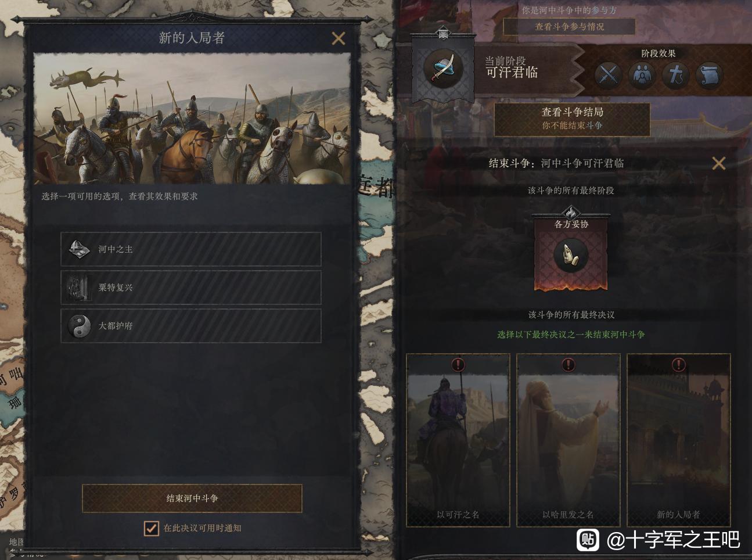Viewport: 752px width, 560px height.
Task: Open the 以可汗之名 decision card
Action: [458, 440]
